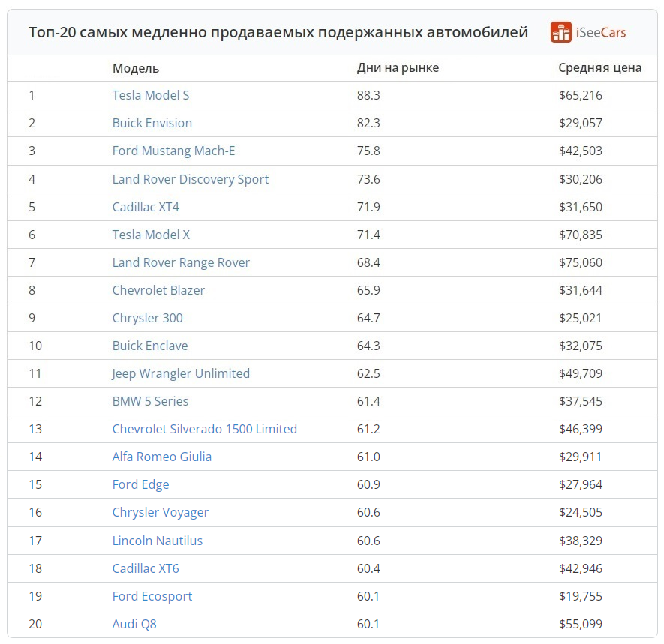Select the $24,505 price cell
This screenshot has height=644, width=664.
coord(581,512)
